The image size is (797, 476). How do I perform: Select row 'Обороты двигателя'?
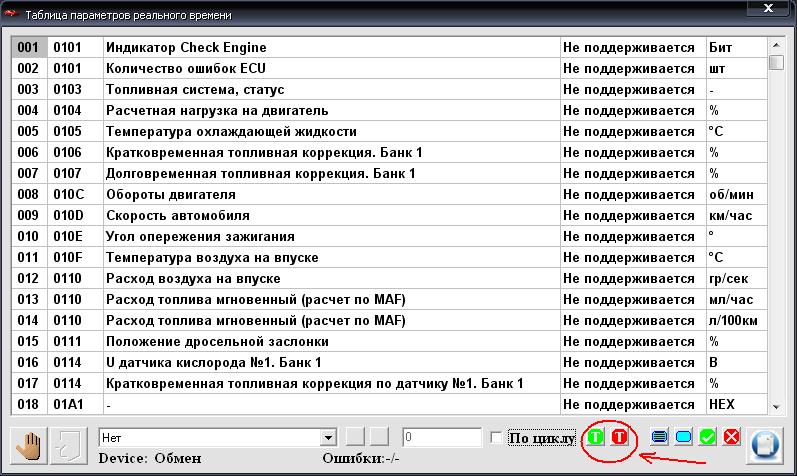tap(389, 194)
